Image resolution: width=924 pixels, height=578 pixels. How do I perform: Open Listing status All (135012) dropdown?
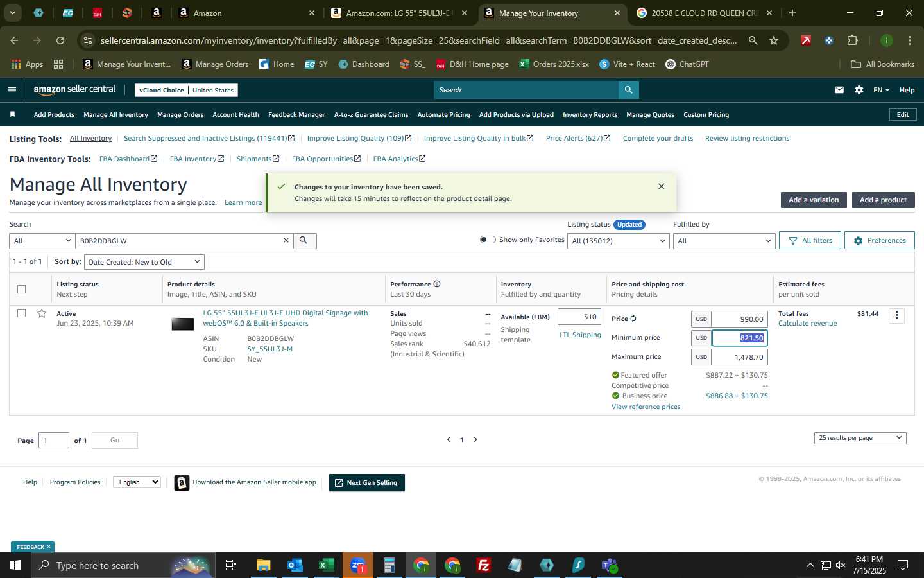click(x=619, y=241)
